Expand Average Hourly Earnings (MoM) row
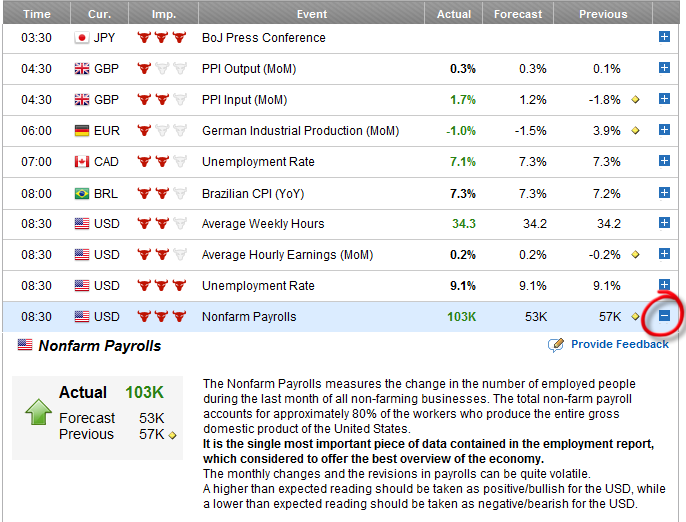This screenshot has width=686, height=522. (x=664, y=254)
